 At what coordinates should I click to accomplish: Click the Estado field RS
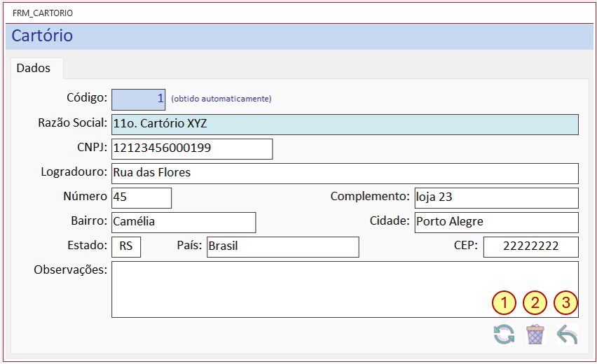tap(126, 247)
